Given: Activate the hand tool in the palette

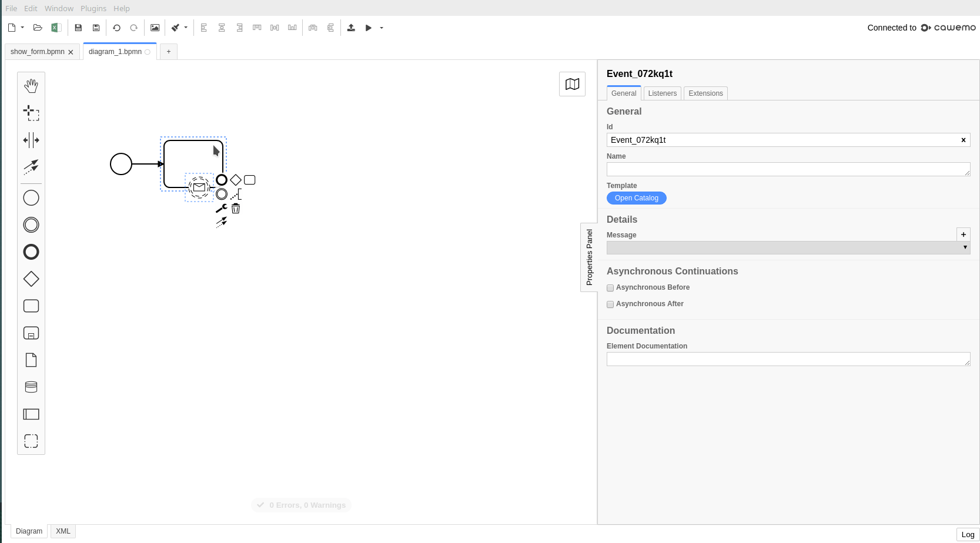Looking at the screenshot, I should pos(31,85).
